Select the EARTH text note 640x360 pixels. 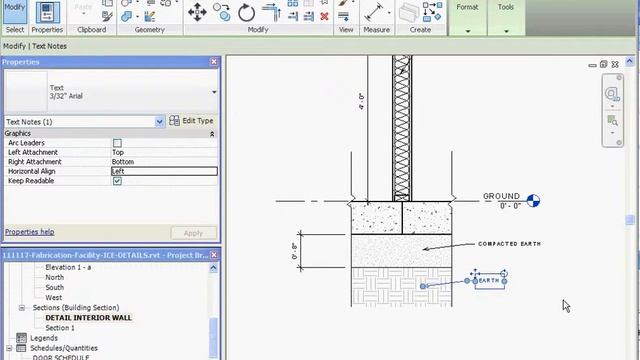click(489, 280)
